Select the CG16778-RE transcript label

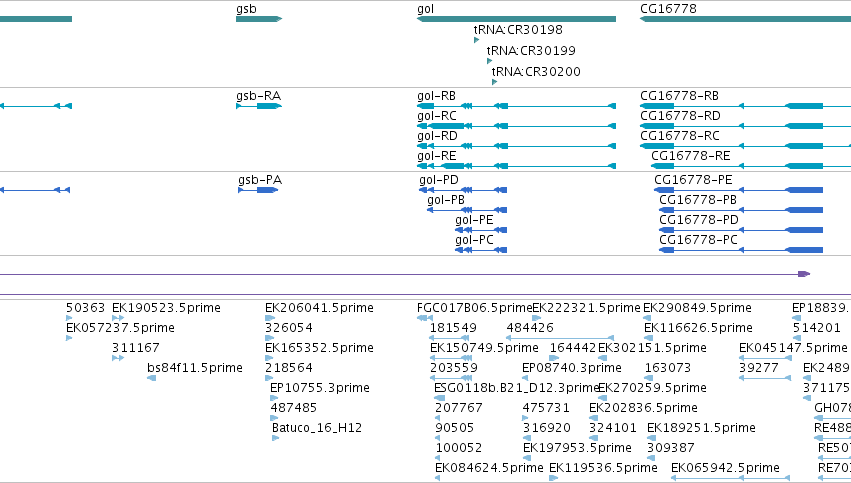690,156
